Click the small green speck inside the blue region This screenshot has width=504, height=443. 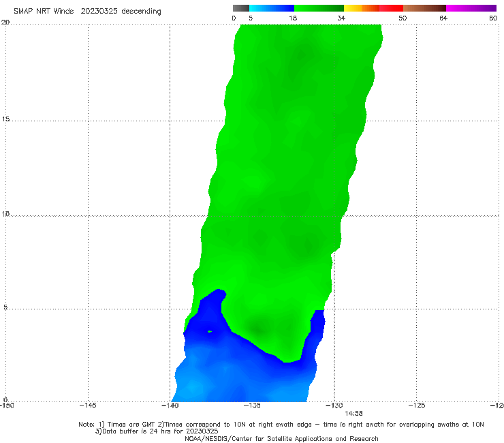pyautogui.click(x=210, y=331)
